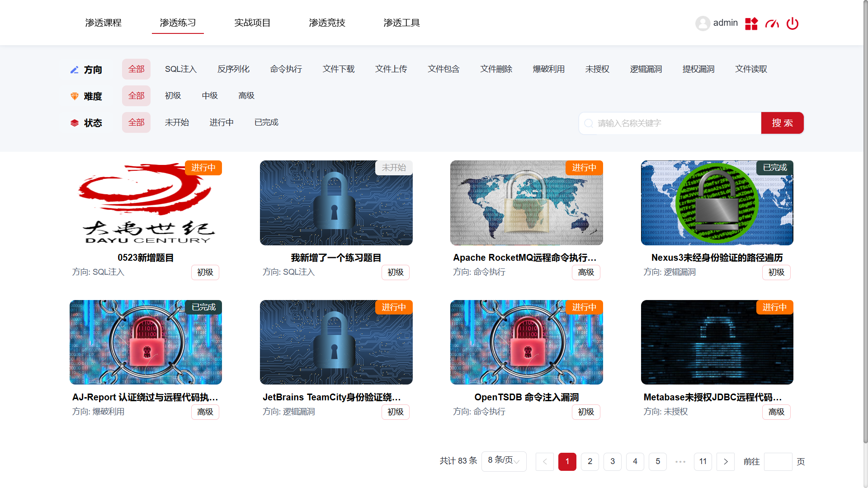Screen dimensions: 868x488
Task: Click 未开始 badge on 我新增了一个练习题目 card
Action: point(394,168)
